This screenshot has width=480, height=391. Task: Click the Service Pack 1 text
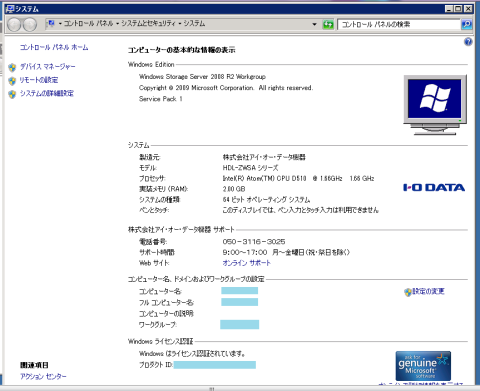pyautogui.click(x=161, y=99)
